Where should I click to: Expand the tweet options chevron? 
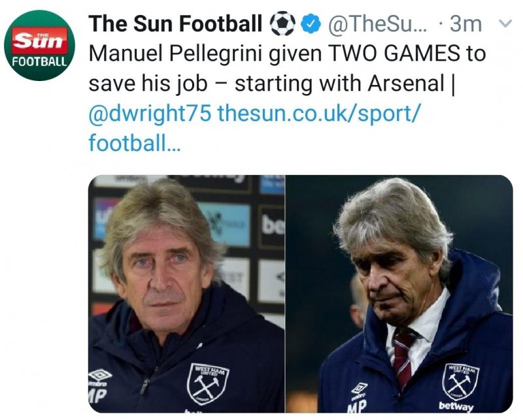coord(505,24)
